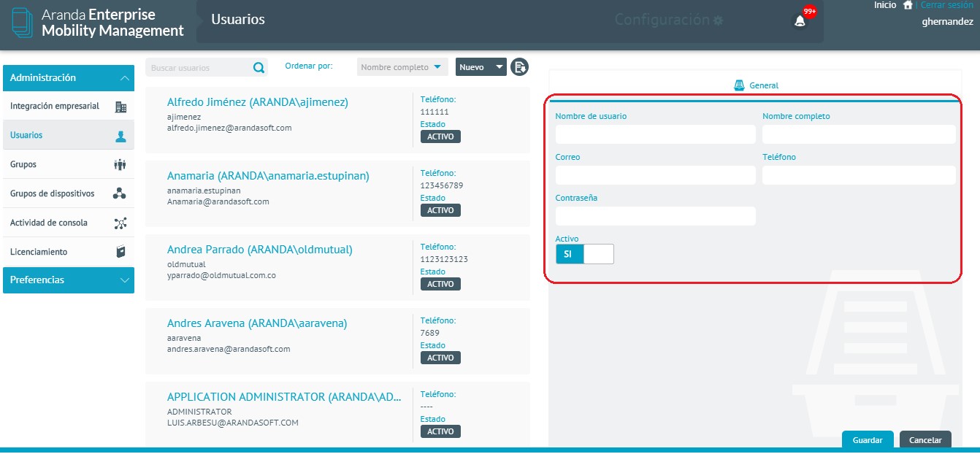
Task: Open Andres Aravena user record
Action: click(257, 323)
